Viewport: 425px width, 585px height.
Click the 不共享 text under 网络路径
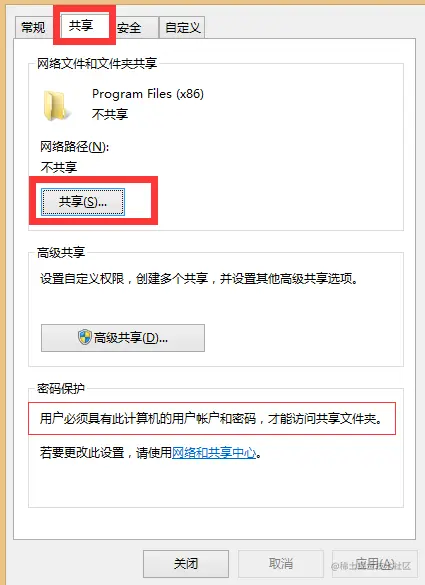[x=59, y=167]
